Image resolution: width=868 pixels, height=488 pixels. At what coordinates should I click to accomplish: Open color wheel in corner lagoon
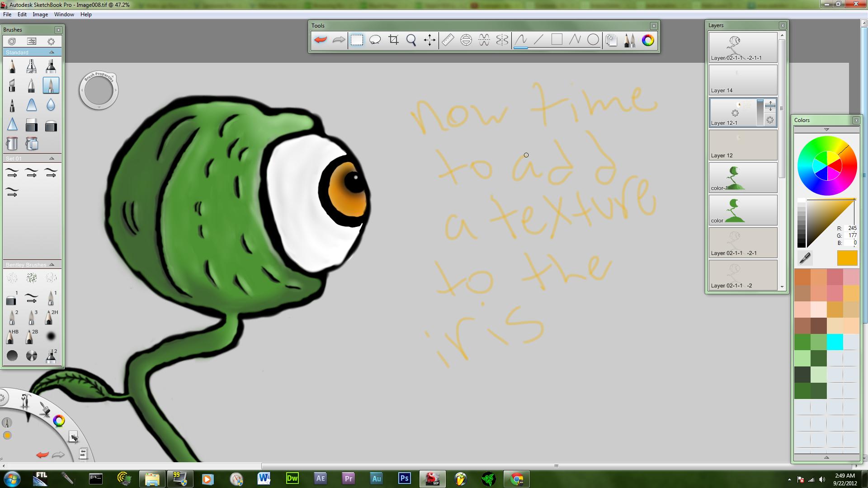59,421
